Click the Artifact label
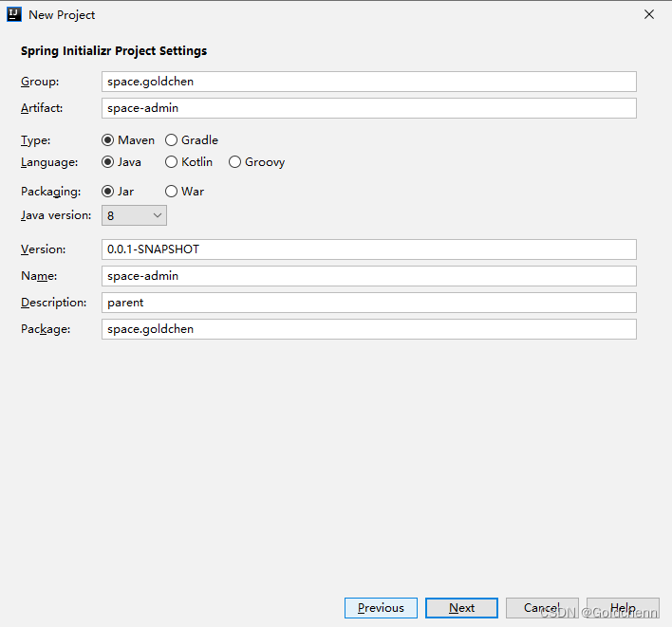The height and width of the screenshot is (627, 672). tap(42, 108)
